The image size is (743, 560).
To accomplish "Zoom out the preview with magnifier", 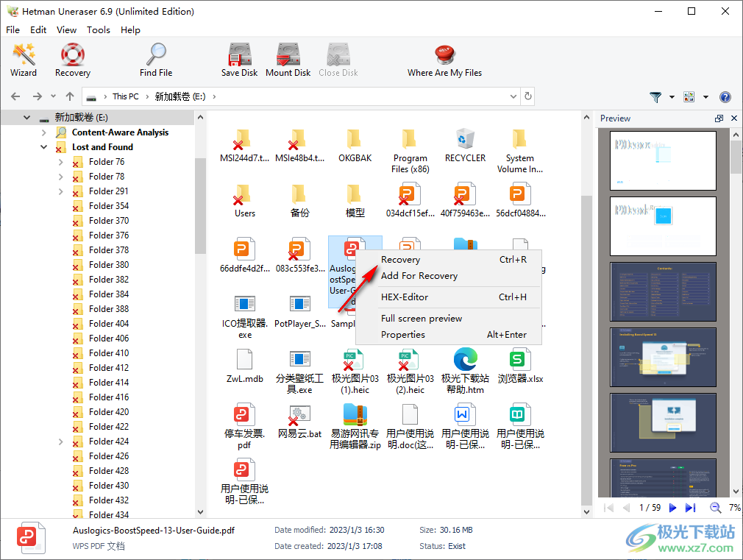I will pyautogui.click(x=714, y=508).
